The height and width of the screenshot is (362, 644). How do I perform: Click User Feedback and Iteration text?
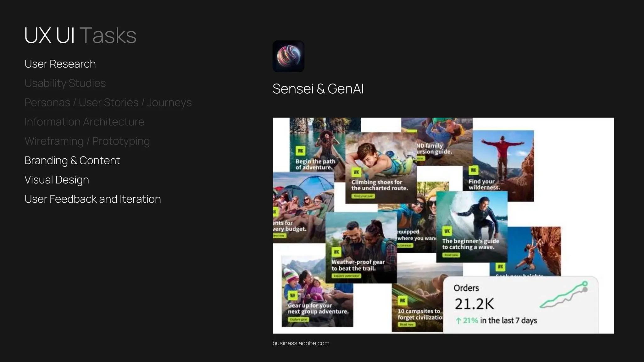(92, 199)
